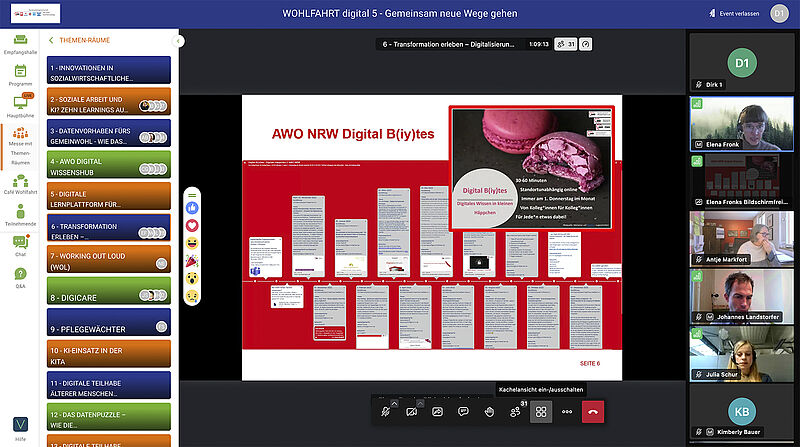Select Antje Markfort video tile
This screenshot has width=800, height=447.
741,239
